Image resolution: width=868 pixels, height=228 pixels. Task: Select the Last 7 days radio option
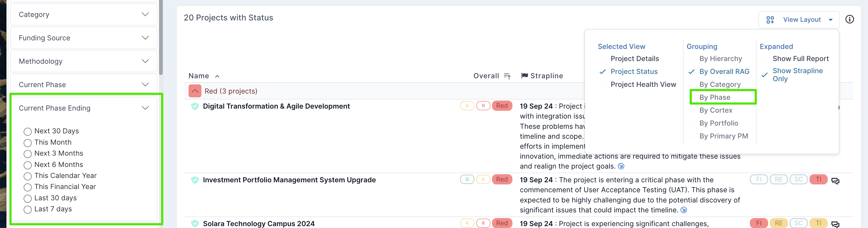[x=28, y=209]
